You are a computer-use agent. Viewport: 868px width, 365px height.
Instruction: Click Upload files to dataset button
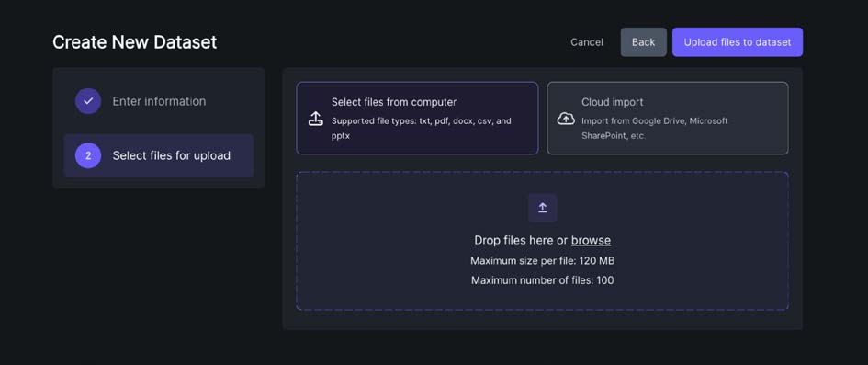(x=738, y=42)
